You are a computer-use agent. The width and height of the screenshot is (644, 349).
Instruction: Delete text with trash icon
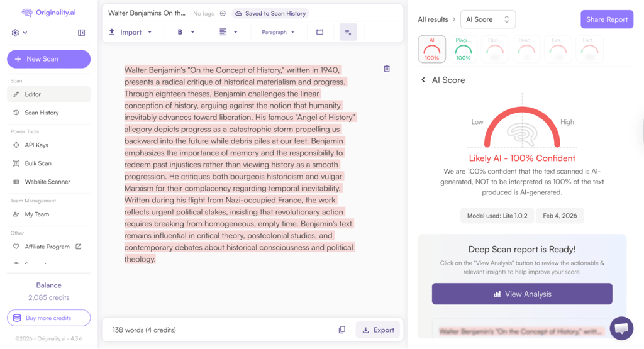387,69
